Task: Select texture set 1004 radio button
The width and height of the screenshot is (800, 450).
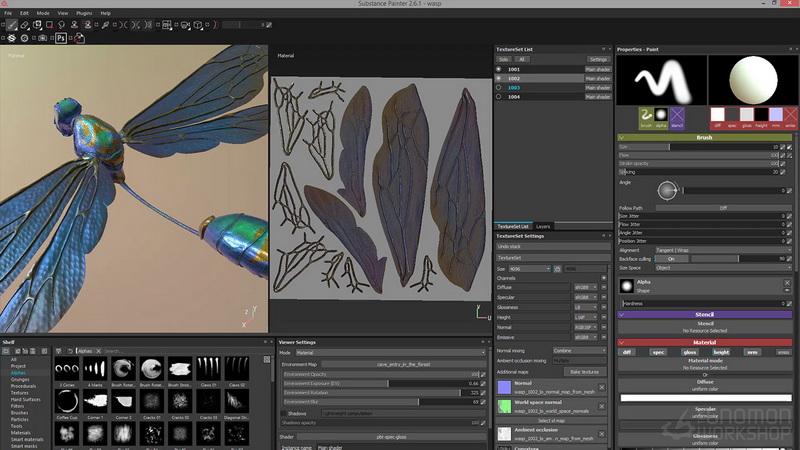Action: coord(498,96)
